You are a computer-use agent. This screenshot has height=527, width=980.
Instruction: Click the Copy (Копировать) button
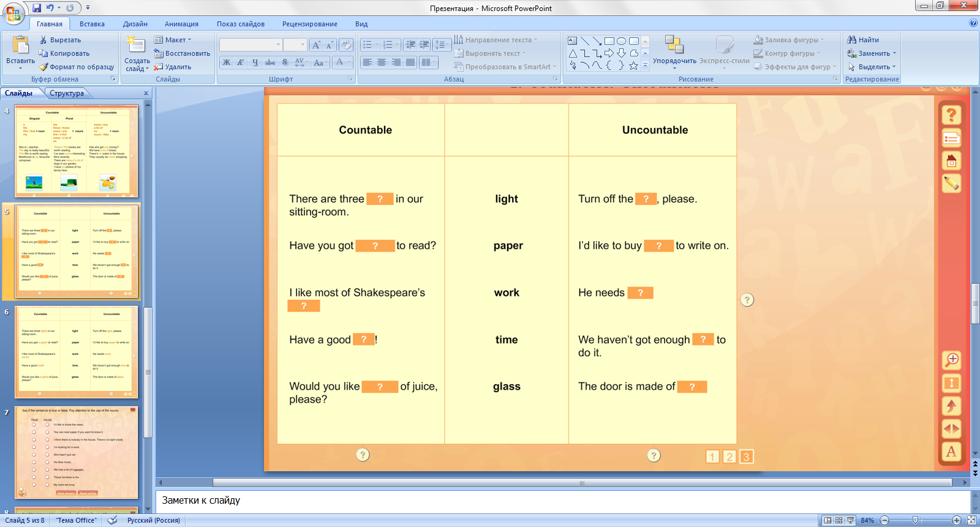(x=64, y=53)
